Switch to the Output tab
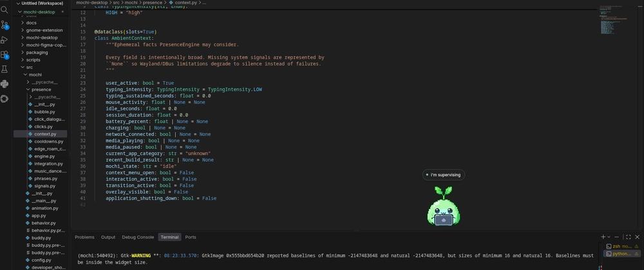644x270 pixels. [108, 237]
